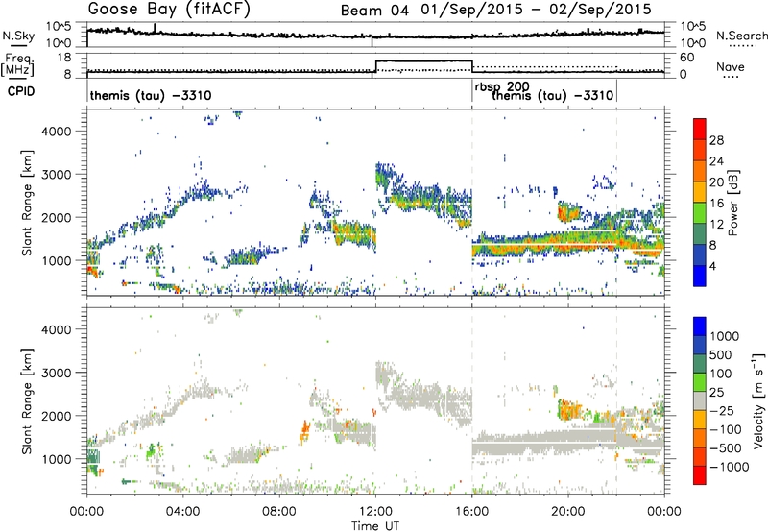
Task: Click the date range "01/Sep/2015 - 02/Sep/2015"
Action: click(x=537, y=10)
